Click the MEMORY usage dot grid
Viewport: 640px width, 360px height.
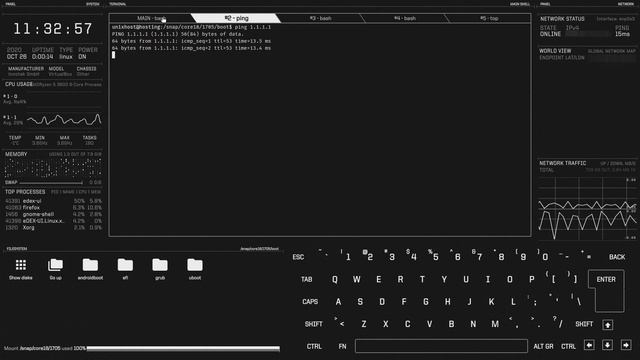53,168
